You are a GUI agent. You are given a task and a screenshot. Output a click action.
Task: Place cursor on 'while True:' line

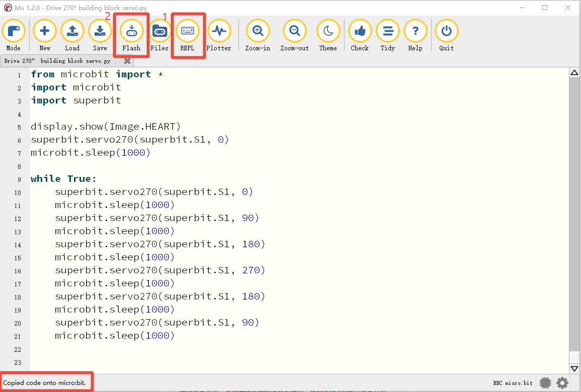click(63, 179)
